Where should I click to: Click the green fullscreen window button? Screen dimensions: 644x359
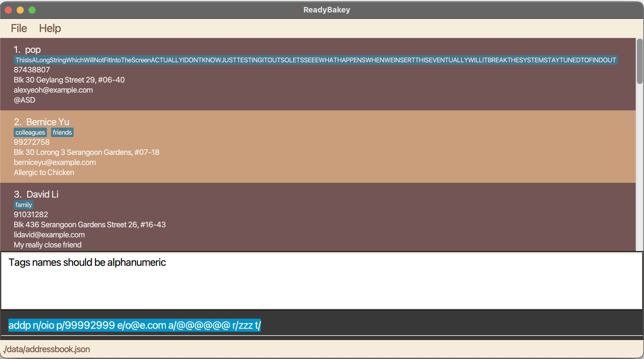32,10
